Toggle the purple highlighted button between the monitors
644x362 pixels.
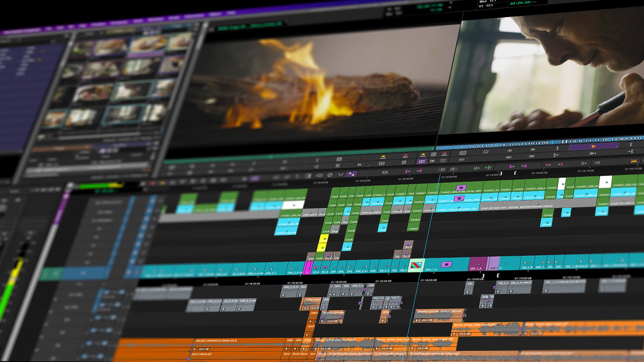click(422, 161)
